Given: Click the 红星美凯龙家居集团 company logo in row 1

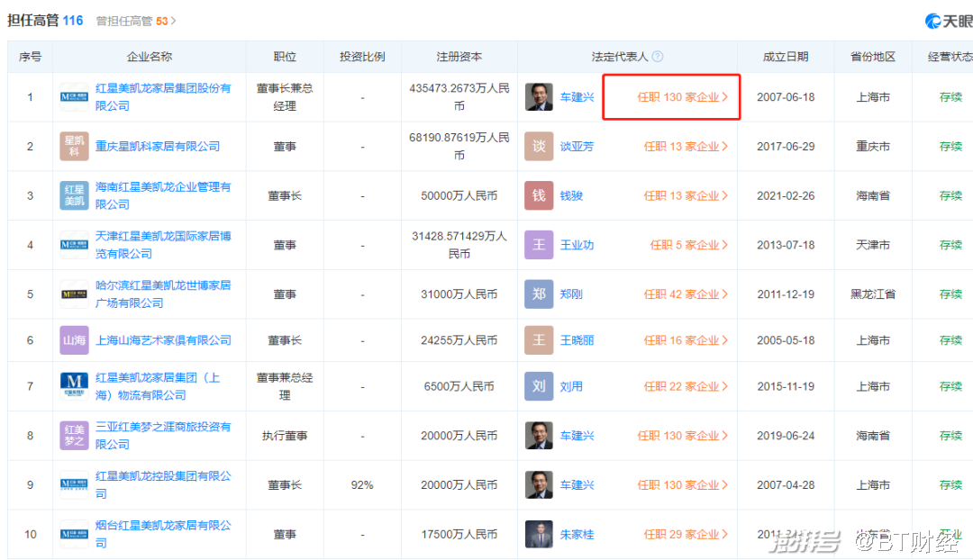Looking at the screenshot, I should [x=74, y=97].
